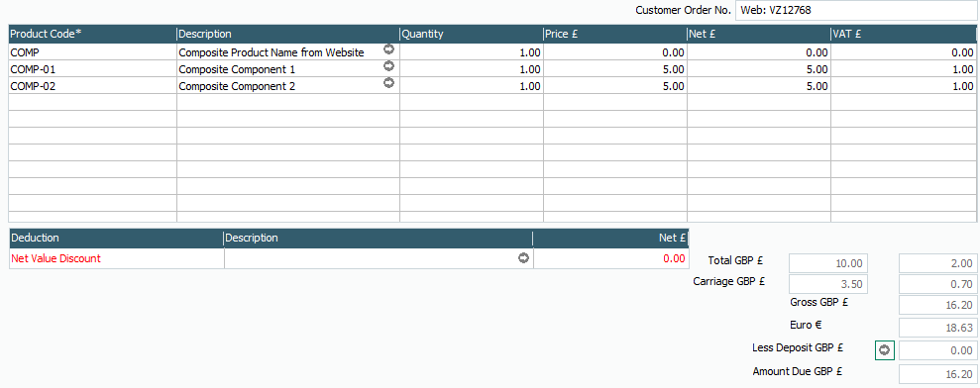Select VAT £ cell for COMP row
The height and width of the screenshot is (388, 980).
904,52
